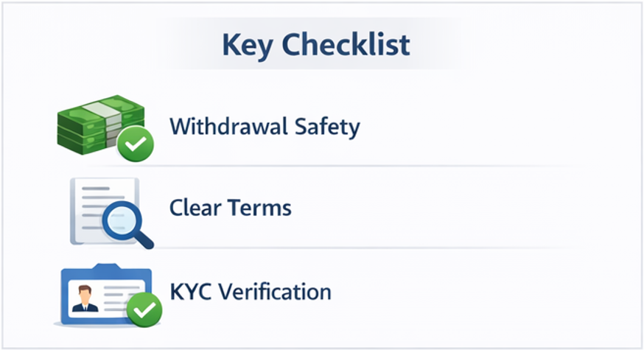Viewport: 644px width, 350px height.
Task: Click the text lines on the document icon
Action: pyautogui.click(x=90, y=203)
